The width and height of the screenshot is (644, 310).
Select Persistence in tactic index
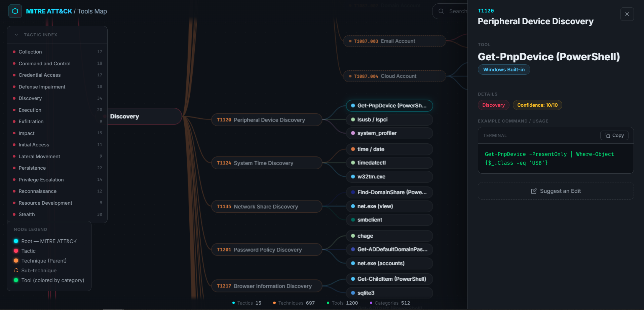[57, 168]
